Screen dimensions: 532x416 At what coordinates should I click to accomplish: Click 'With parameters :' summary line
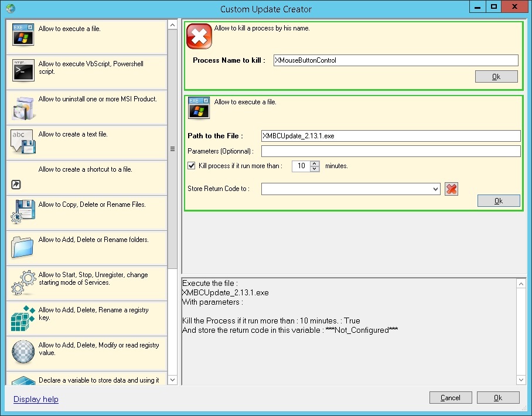point(213,302)
